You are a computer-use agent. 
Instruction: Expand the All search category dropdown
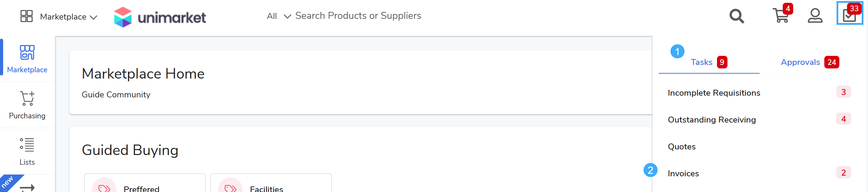(x=279, y=16)
